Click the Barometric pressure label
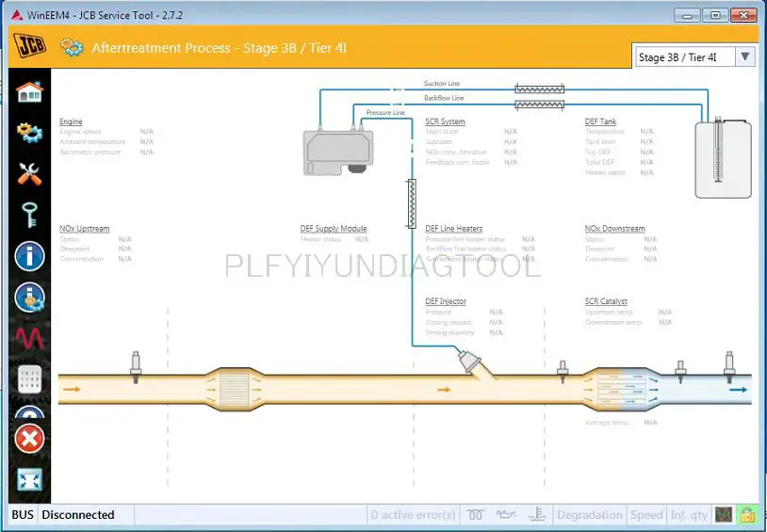 [90, 153]
